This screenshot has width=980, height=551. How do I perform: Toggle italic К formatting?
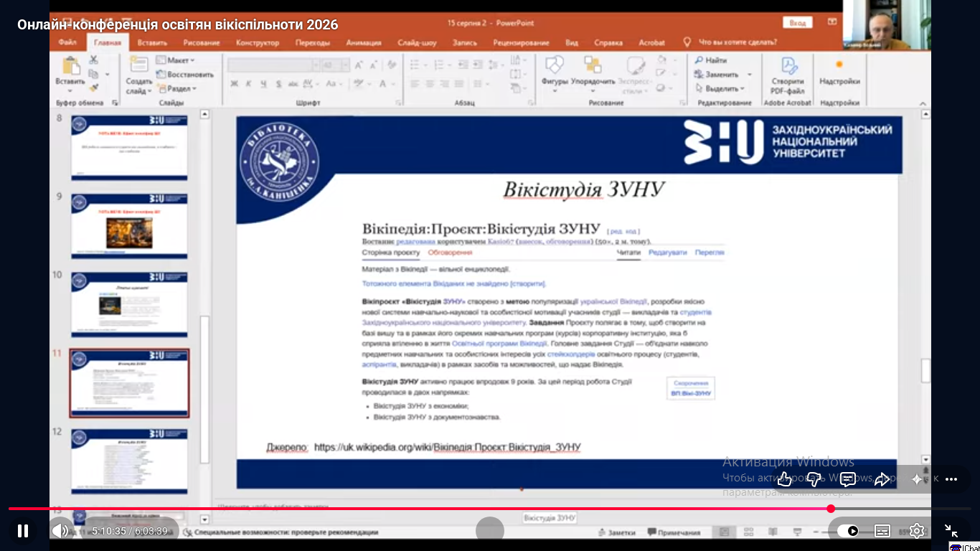[248, 84]
